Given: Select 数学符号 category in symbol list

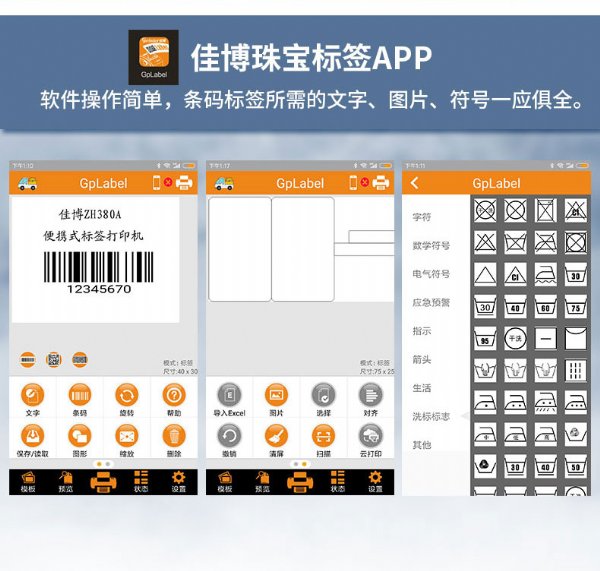Looking at the screenshot, I should click(x=431, y=245).
